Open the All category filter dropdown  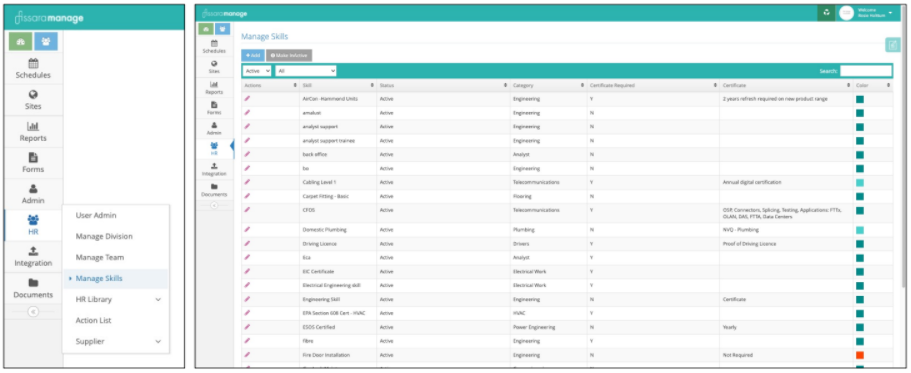pyautogui.click(x=306, y=70)
